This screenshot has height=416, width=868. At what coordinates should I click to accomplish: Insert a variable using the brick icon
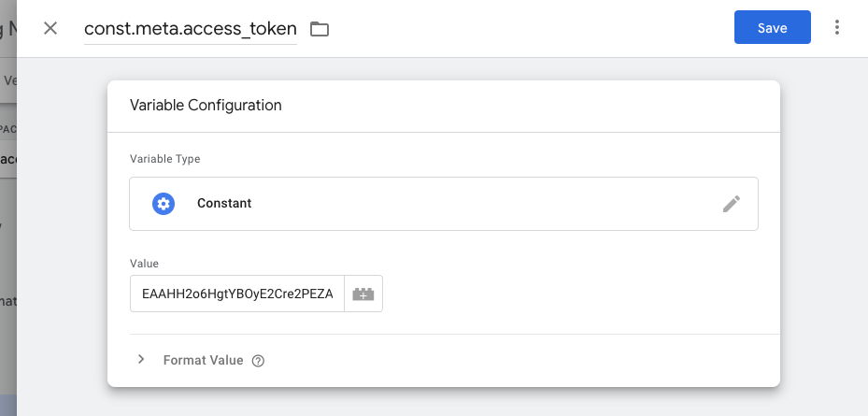363,294
